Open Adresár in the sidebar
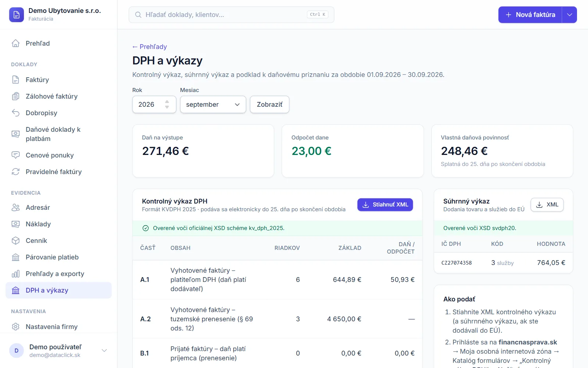The image size is (588, 368). (x=59, y=208)
